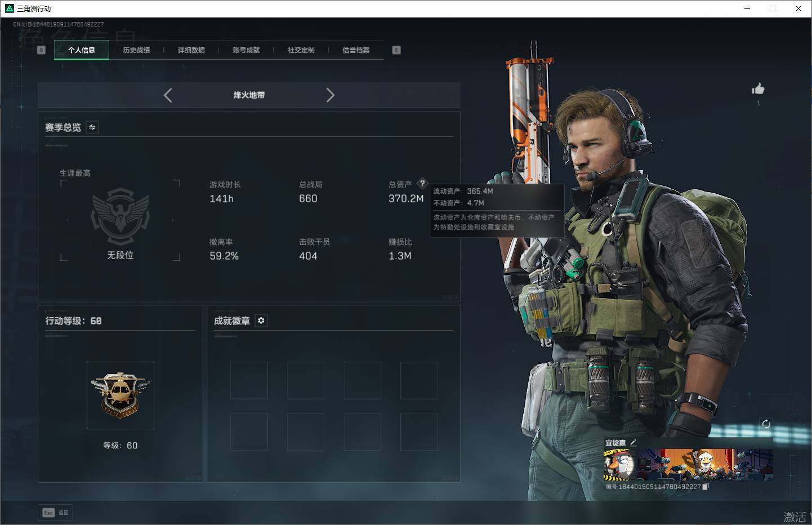
Task: Go to the 账号成就 tab
Action: pyautogui.click(x=246, y=50)
